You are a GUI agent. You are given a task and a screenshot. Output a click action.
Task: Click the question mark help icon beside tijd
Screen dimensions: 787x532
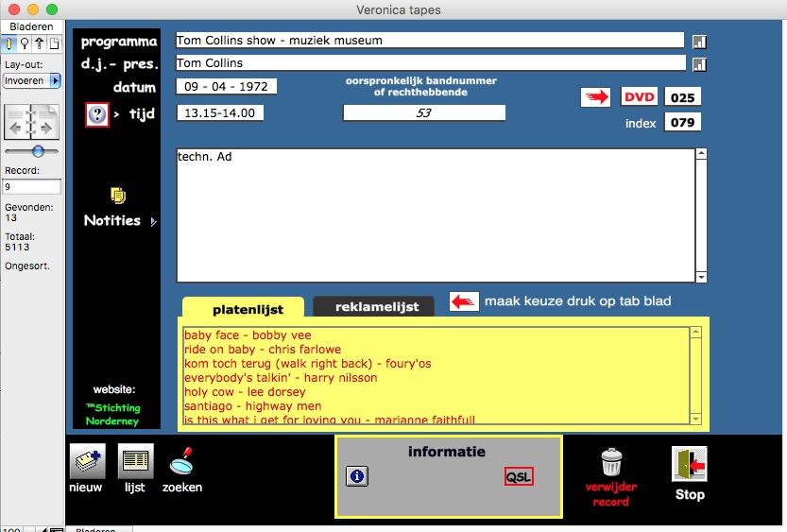coord(97,114)
